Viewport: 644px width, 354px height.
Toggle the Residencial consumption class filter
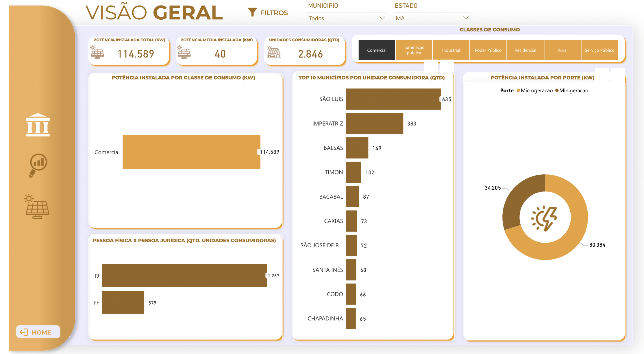point(525,50)
